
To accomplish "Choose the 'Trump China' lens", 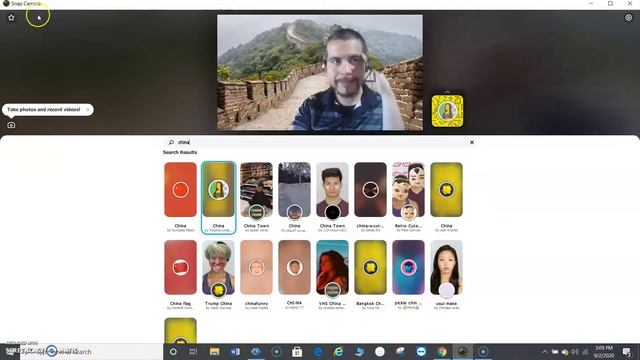I will click(x=218, y=267).
